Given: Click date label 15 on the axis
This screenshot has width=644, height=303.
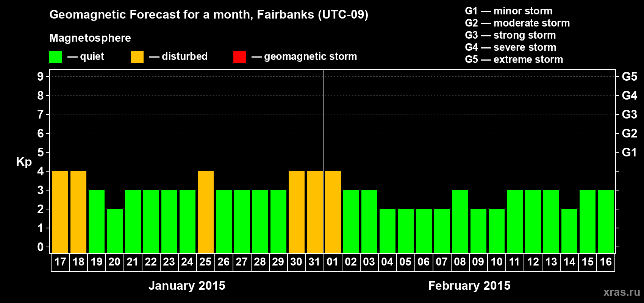Looking at the screenshot, I should [x=587, y=262].
